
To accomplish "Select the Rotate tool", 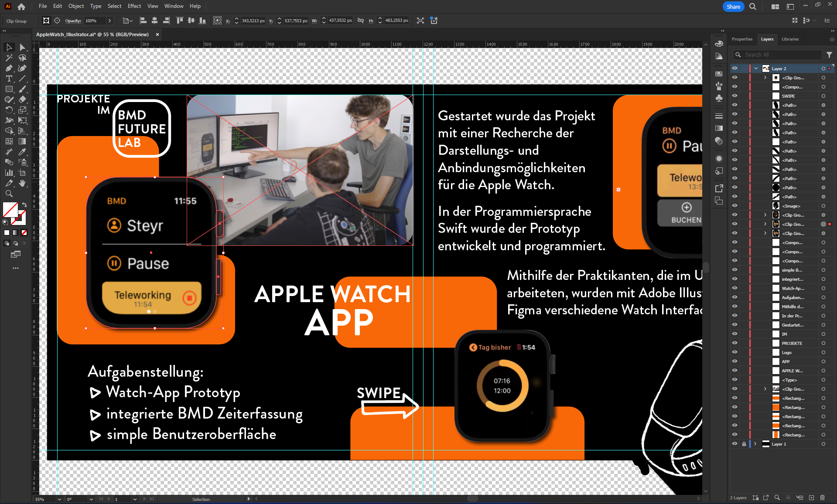I will [x=9, y=110].
